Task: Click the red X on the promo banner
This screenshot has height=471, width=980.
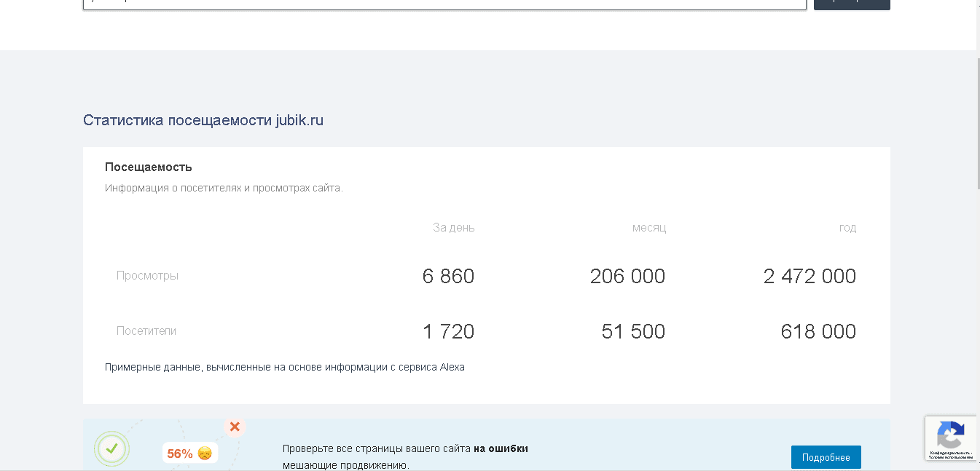Action: [235, 427]
